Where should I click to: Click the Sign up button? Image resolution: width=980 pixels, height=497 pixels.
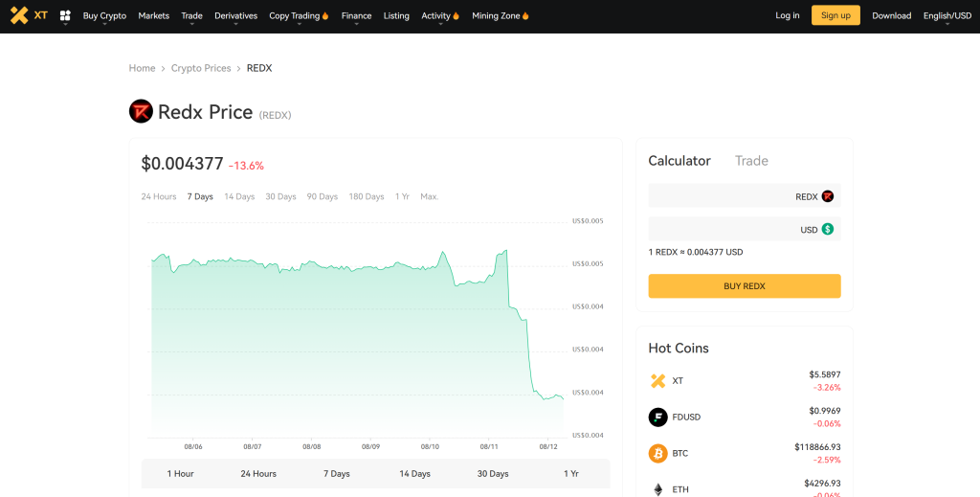(835, 15)
